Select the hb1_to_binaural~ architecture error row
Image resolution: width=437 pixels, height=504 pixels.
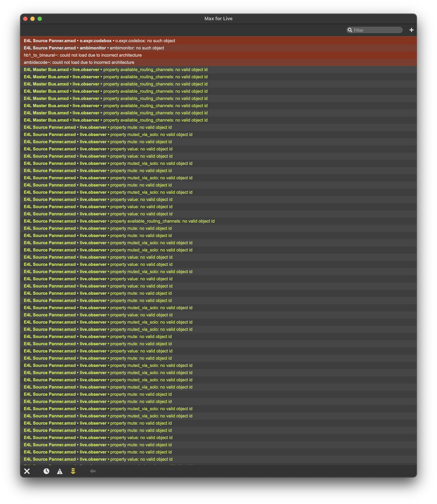pyautogui.click(x=83, y=55)
